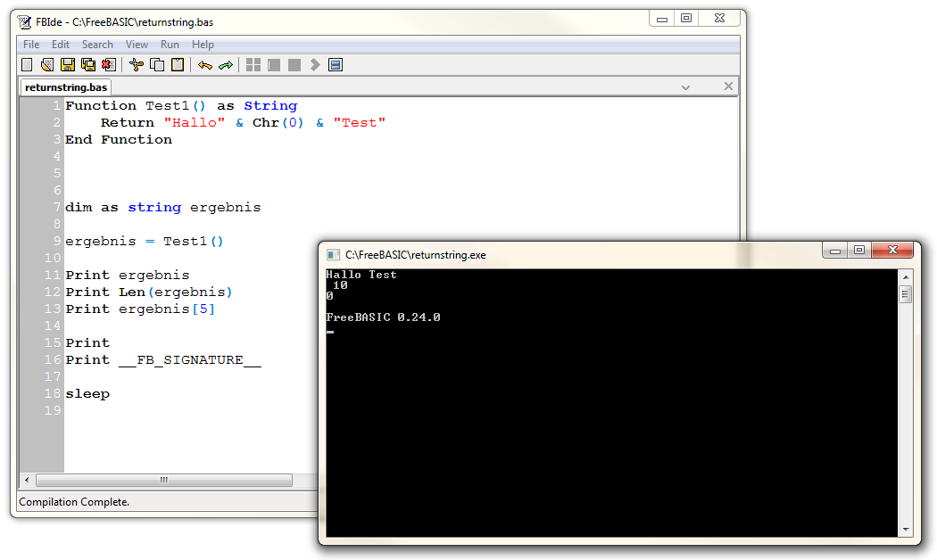Image resolution: width=937 pixels, height=560 pixels.
Task: Save the file using the floppy icon
Action: click(68, 64)
